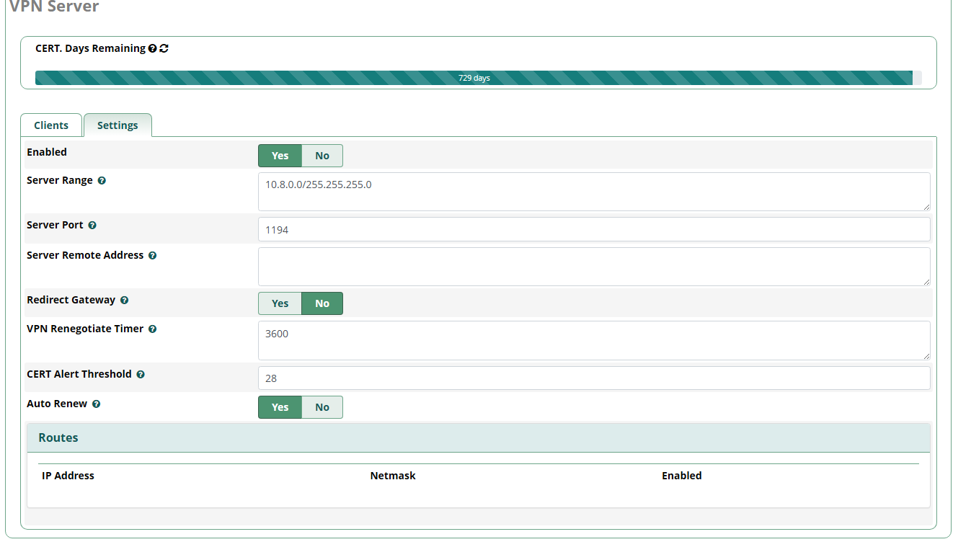Click VPN Renegotiate Timer help icon
This screenshot has width=971, height=560.
pyautogui.click(x=152, y=329)
